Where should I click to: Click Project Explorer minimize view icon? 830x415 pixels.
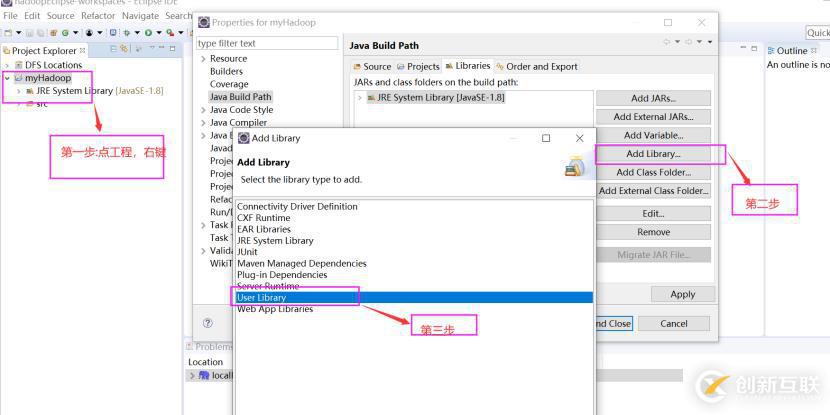click(x=161, y=48)
